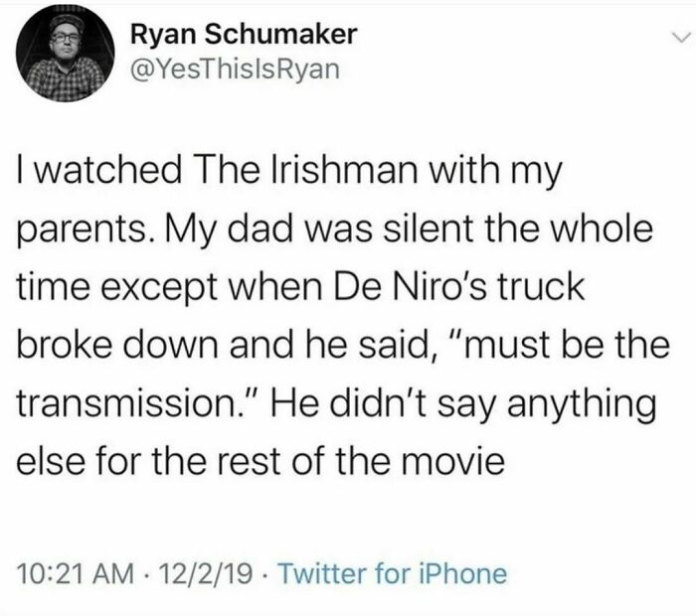Open Ryan Schumaker's profile picture

[x=64, y=58]
